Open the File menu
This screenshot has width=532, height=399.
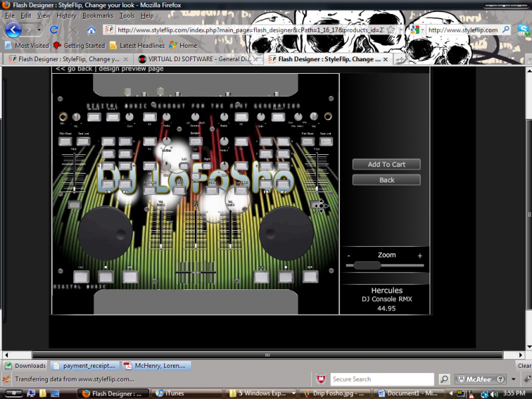(x=9, y=15)
